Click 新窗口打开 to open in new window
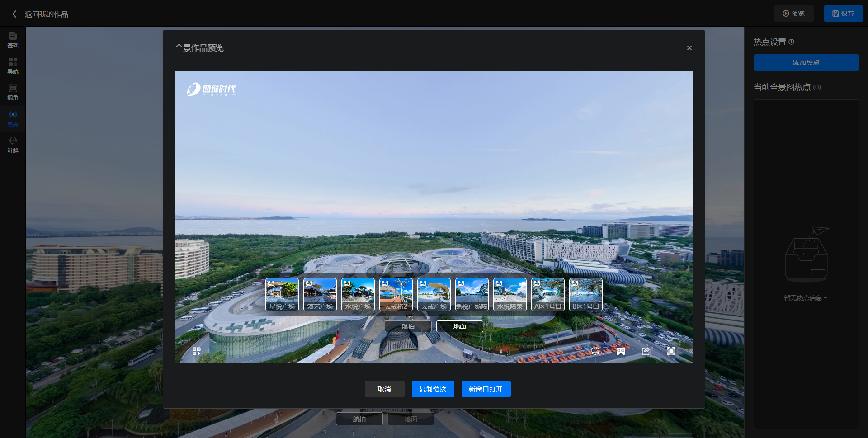 (486, 389)
